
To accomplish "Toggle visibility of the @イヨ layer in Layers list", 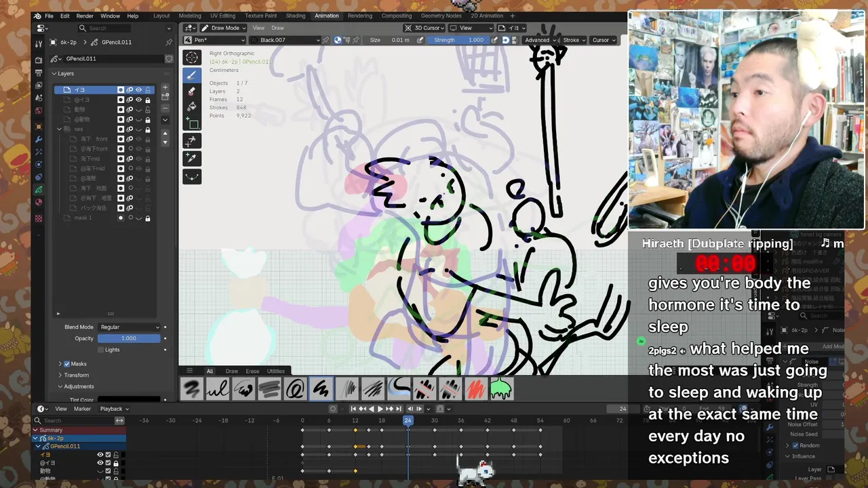I will tap(138, 100).
